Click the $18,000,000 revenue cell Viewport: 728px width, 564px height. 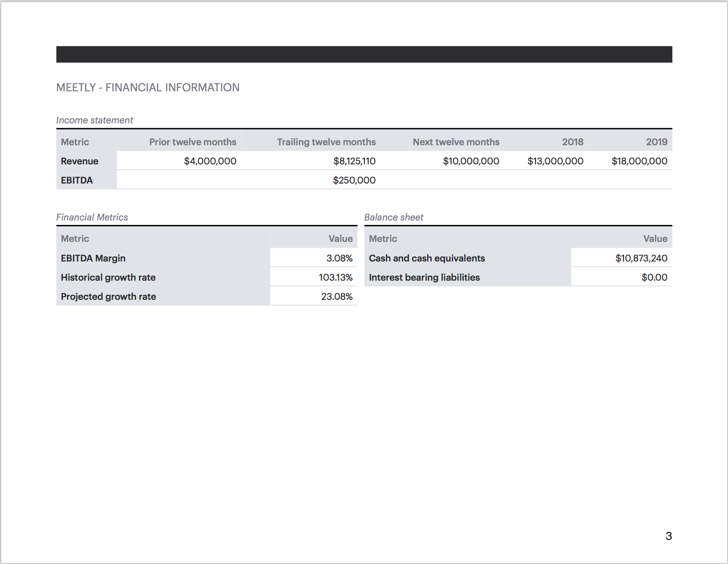pos(639,161)
